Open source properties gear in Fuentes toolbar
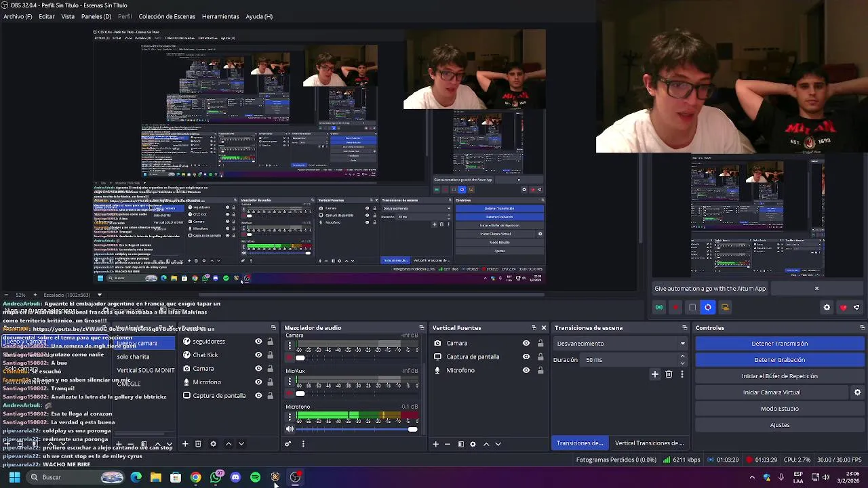Viewport: 868px width, 488px height. pyautogui.click(x=213, y=444)
